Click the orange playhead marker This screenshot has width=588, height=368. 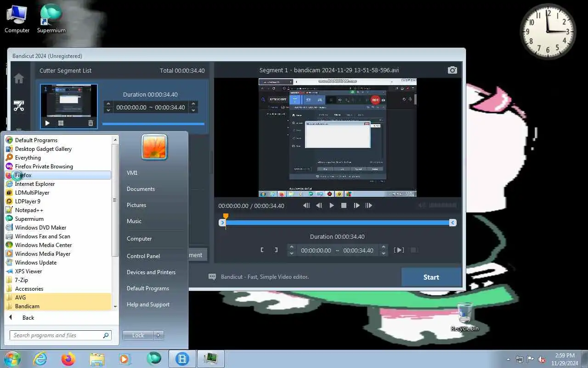click(x=226, y=216)
